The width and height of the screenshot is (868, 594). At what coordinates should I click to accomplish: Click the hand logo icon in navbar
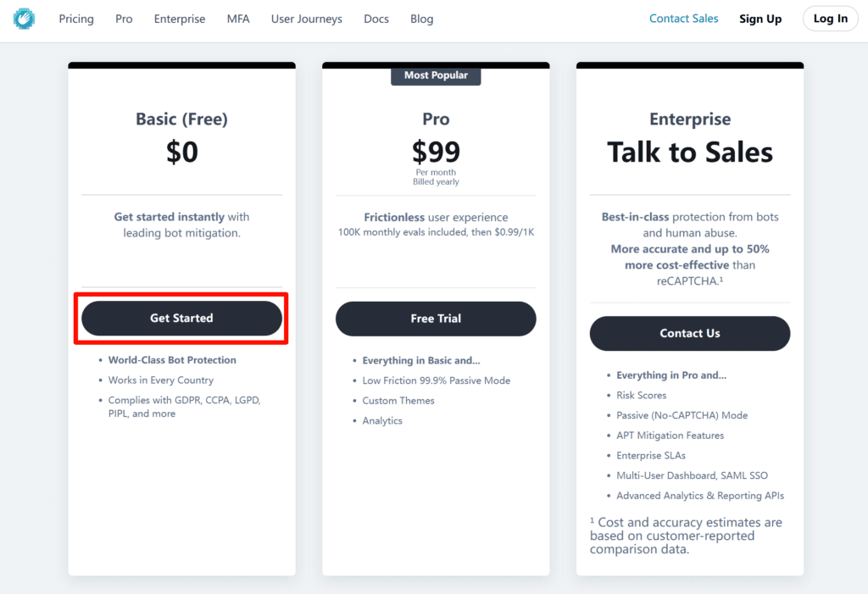24,19
